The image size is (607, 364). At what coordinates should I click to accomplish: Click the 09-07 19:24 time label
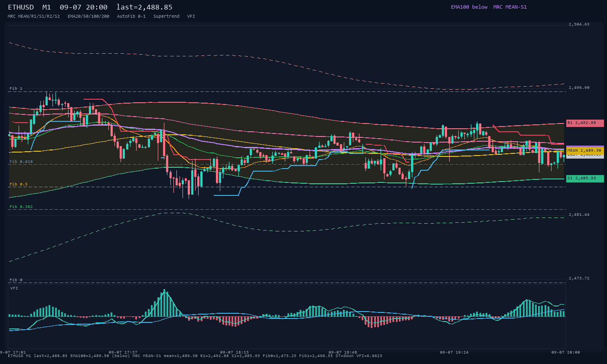click(454, 352)
